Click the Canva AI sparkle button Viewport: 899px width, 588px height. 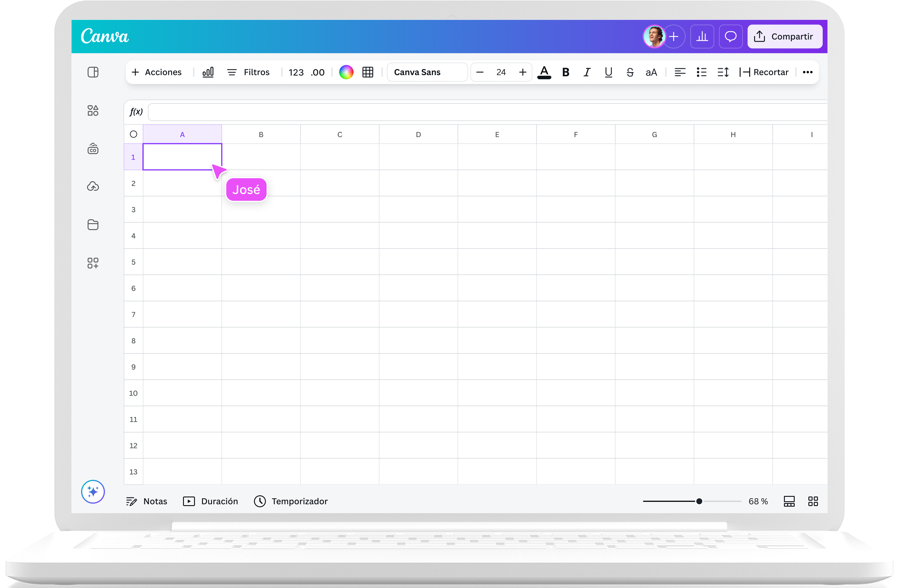(93, 492)
